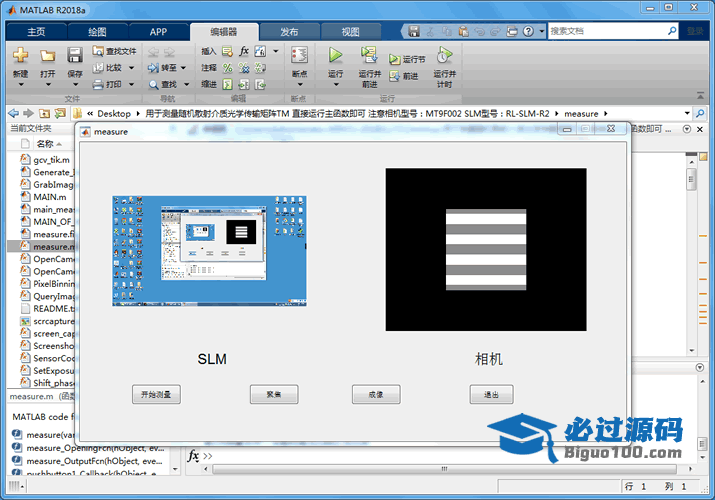Click the fx command prompt icon
The height and width of the screenshot is (500, 715).
tap(193, 455)
